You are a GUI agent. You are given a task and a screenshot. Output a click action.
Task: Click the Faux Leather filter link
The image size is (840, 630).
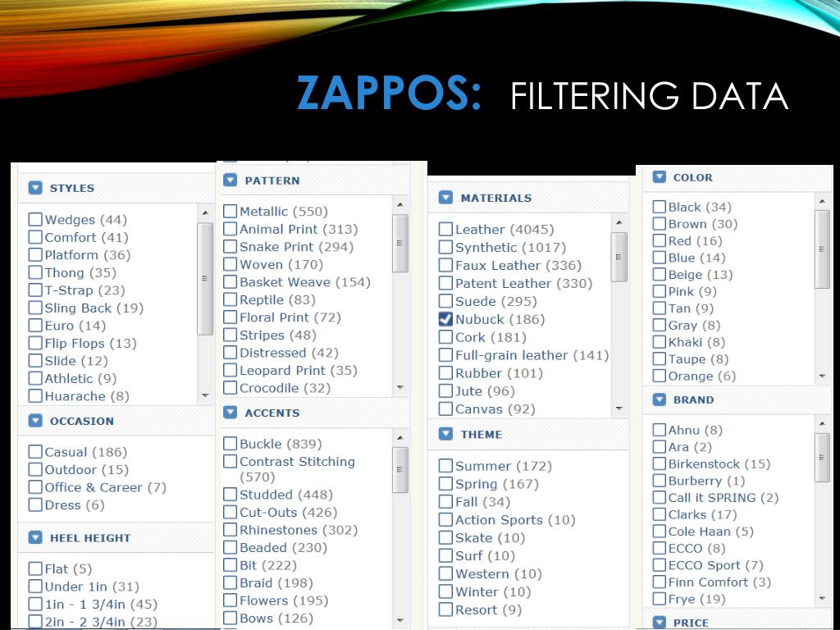point(518,265)
